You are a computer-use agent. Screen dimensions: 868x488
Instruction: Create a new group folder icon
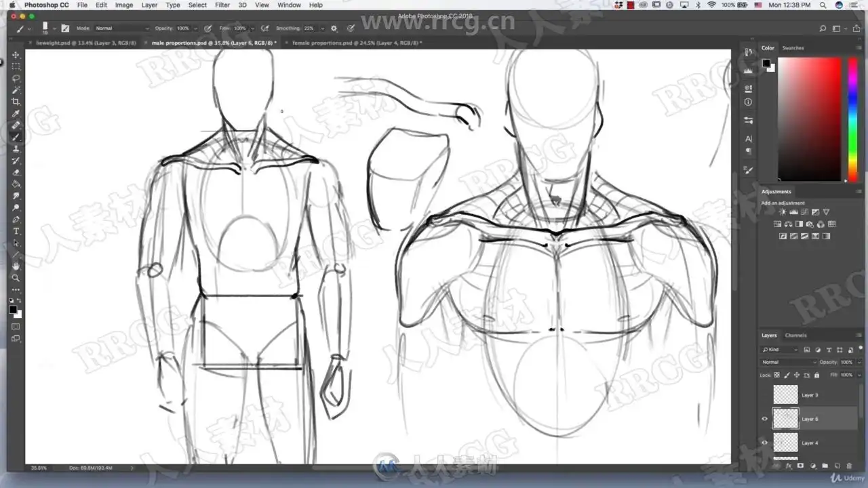825,466
